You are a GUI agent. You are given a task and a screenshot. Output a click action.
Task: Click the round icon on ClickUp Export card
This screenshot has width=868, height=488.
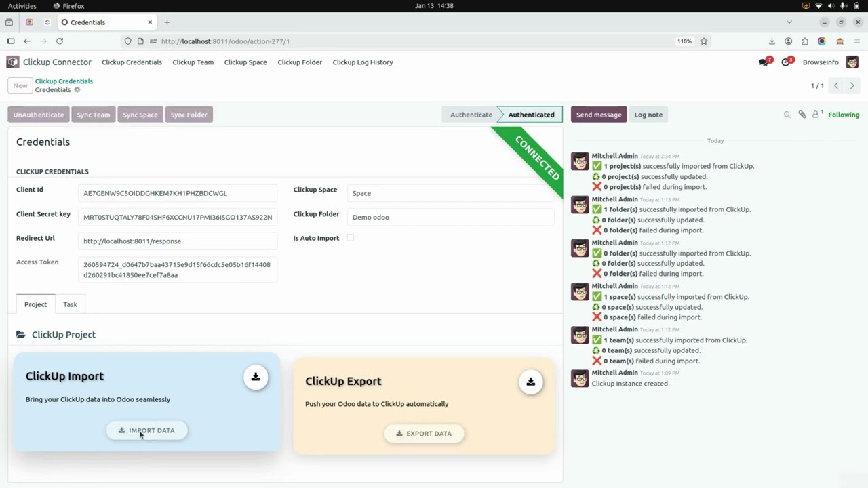click(531, 382)
